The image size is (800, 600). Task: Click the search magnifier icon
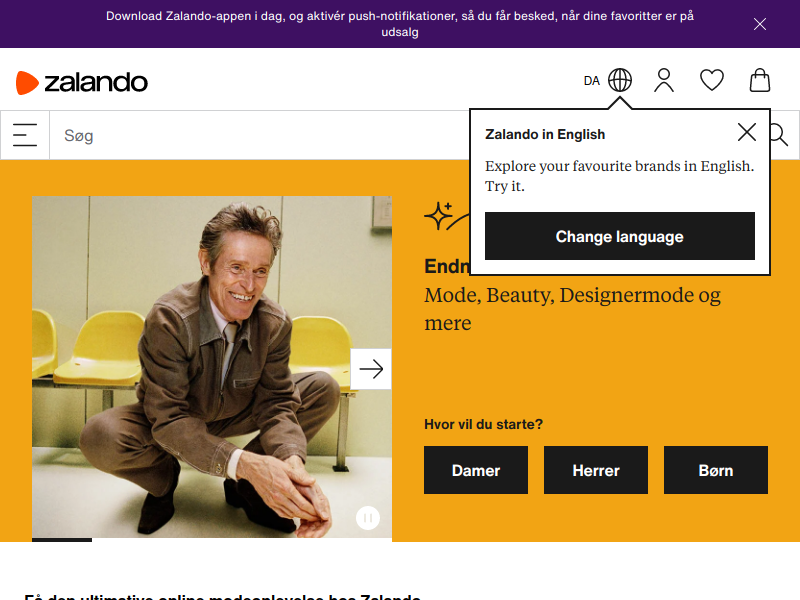click(x=779, y=135)
